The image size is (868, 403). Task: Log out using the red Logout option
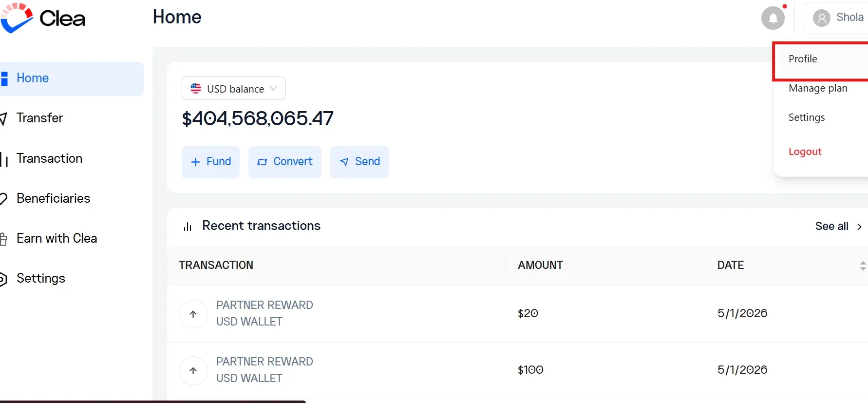point(805,152)
